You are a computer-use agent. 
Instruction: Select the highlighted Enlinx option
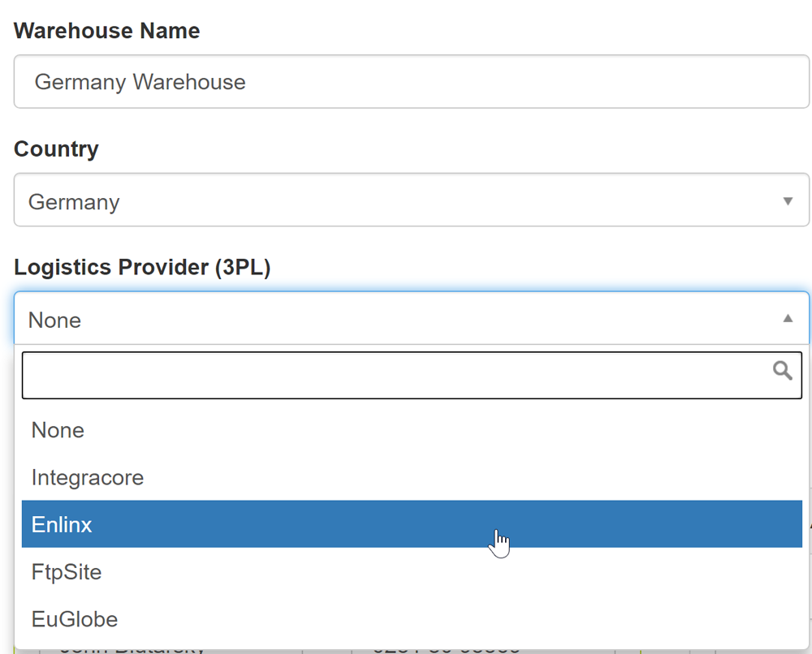pos(63,524)
